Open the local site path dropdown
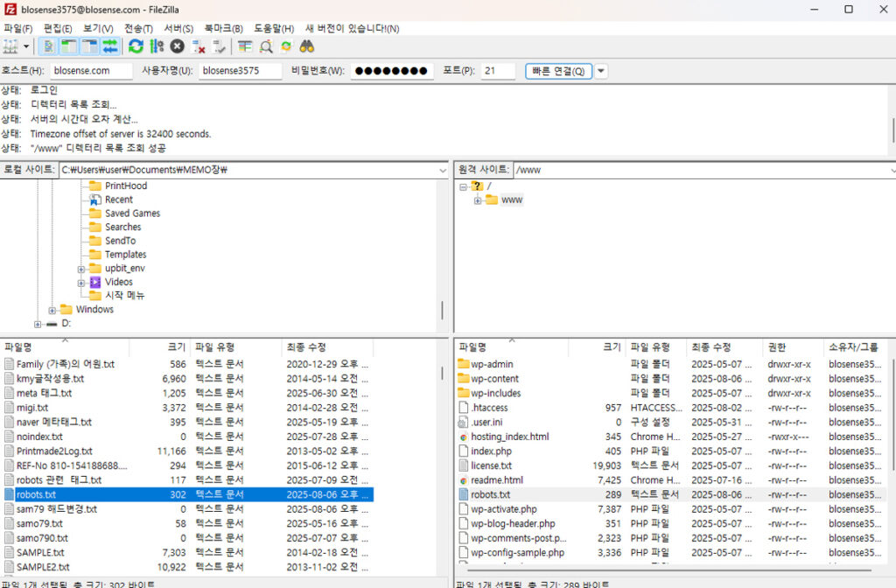This screenshot has height=588, width=896. (x=443, y=171)
